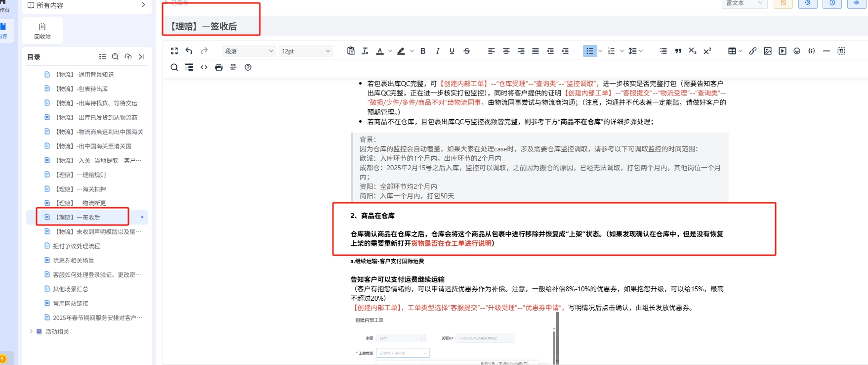
Task: Click the insert image icon
Action: point(767,51)
